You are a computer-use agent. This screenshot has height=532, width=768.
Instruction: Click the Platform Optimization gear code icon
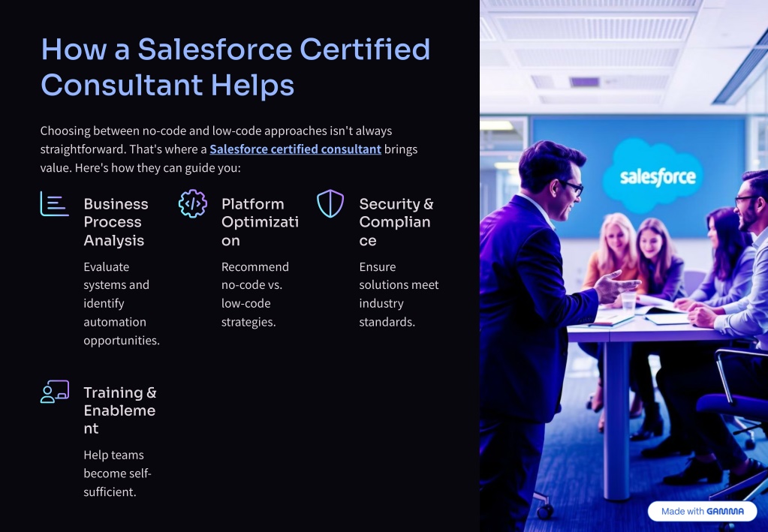point(192,203)
